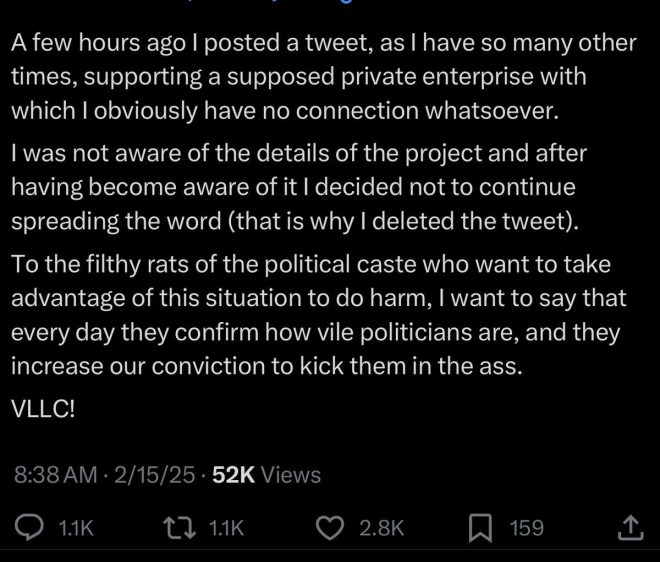Click the 'To the filthy rats' paragraph
The height and width of the screenshot is (562, 660).
(319, 315)
